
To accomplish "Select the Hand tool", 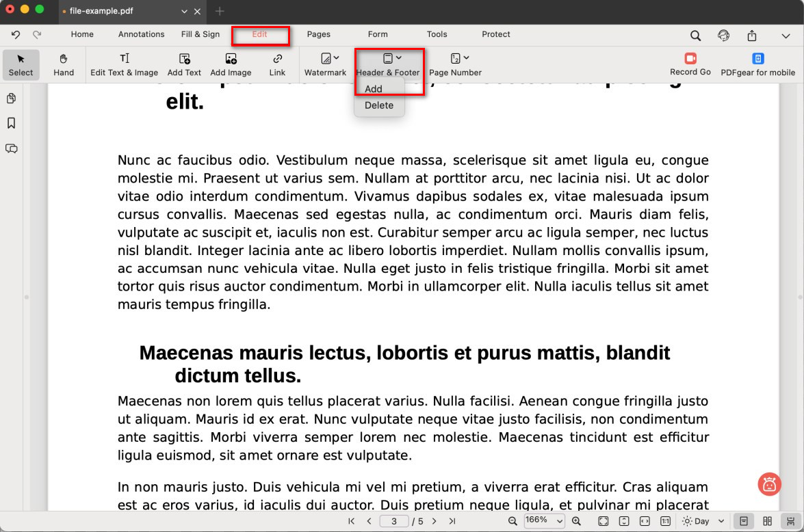I will 64,64.
